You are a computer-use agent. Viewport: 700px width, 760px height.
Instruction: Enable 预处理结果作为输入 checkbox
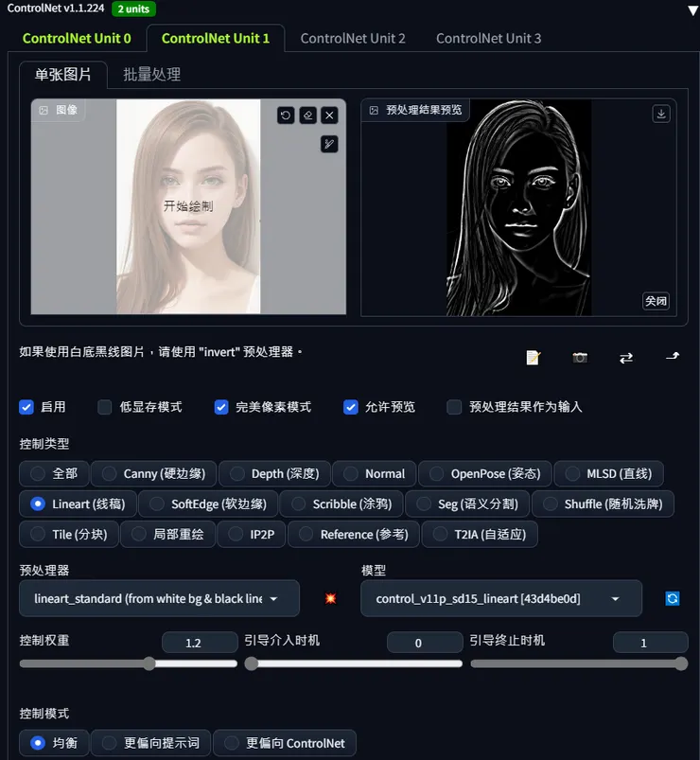point(454,407)
